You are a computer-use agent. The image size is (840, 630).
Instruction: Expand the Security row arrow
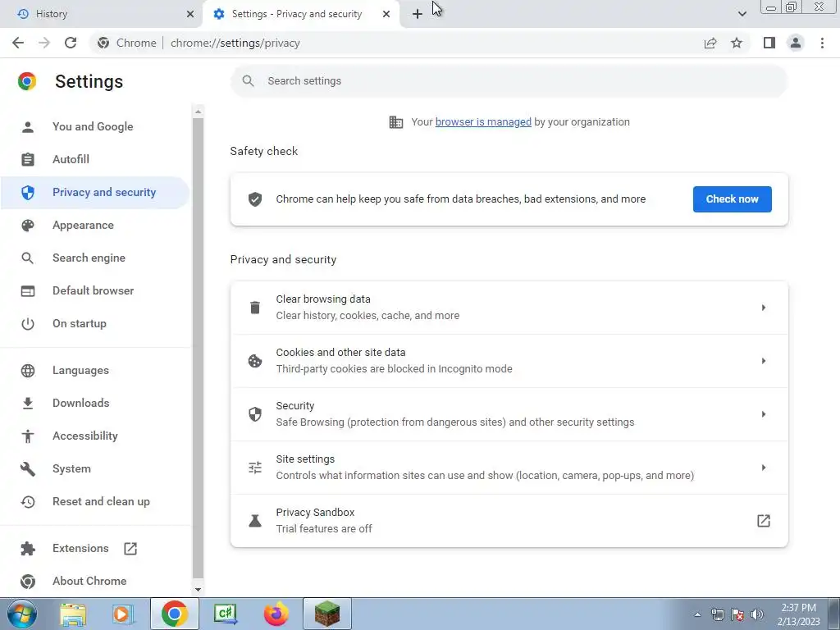pyautogui.click(x=764, y=414)
